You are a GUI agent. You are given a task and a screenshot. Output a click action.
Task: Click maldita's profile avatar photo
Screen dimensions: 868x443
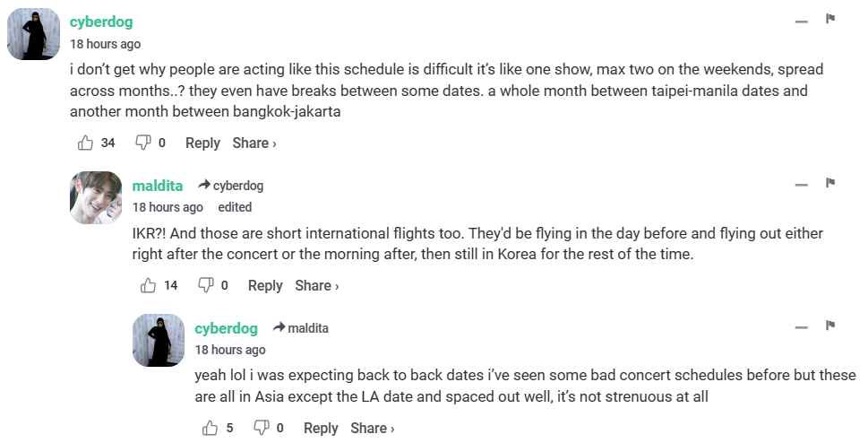(x=96, y=197)
